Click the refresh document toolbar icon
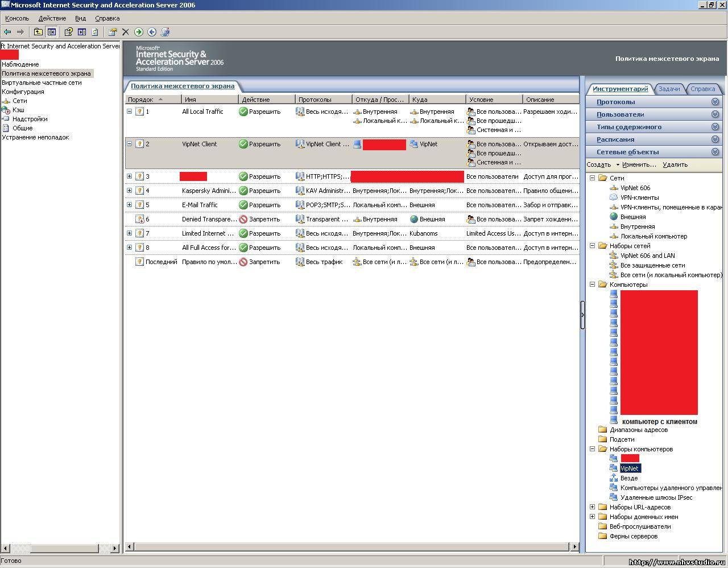728x568 pixels. coord(95,32)
